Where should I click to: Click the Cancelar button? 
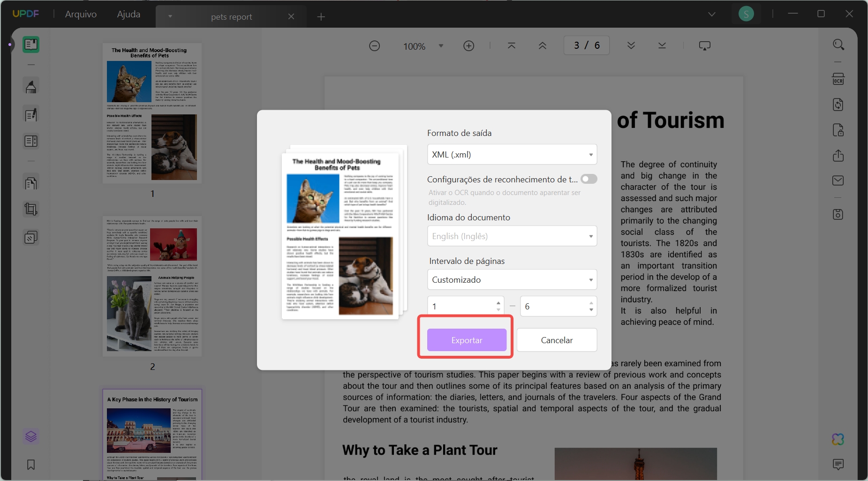tap(557, 340)
